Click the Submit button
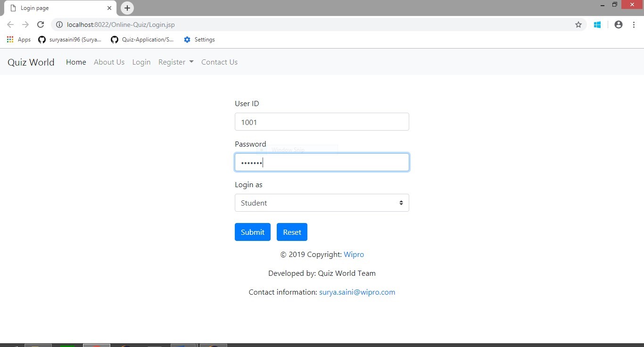The width and height of the screenshot is (644, 347). coord(253,232)
